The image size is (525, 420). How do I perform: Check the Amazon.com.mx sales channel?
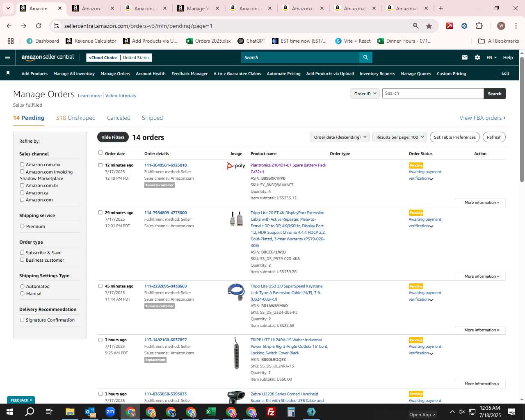[x=22, y=164]
